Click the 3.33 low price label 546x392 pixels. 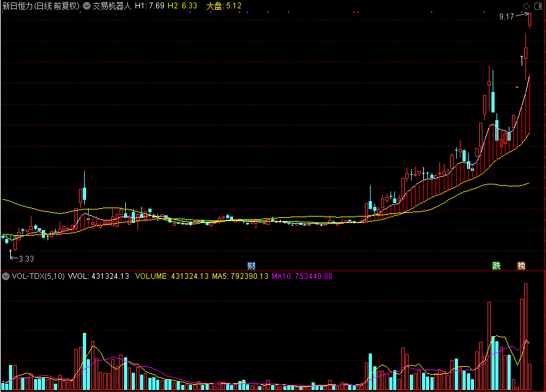[26, 258]
